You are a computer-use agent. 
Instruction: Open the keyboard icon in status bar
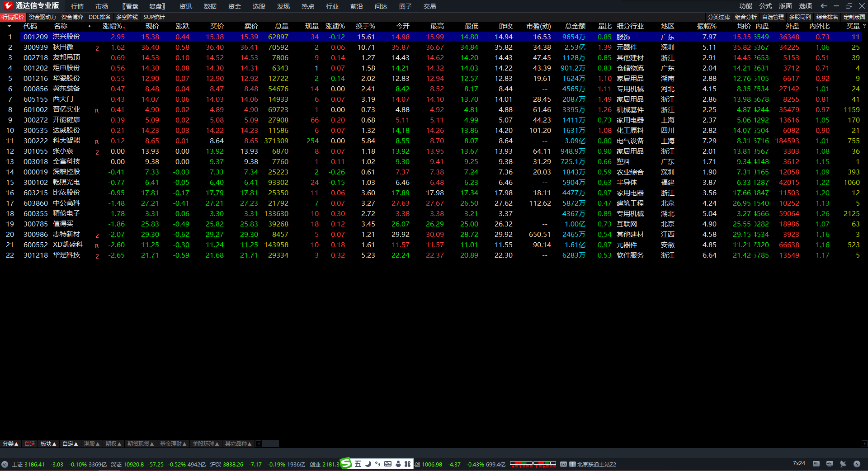pos(816,464)
